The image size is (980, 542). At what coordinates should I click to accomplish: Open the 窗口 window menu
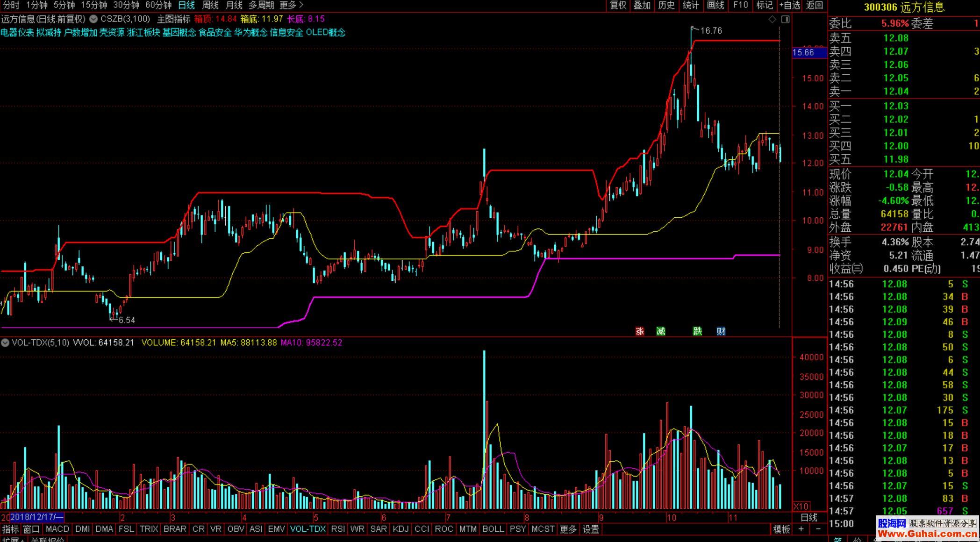point(31,529)
